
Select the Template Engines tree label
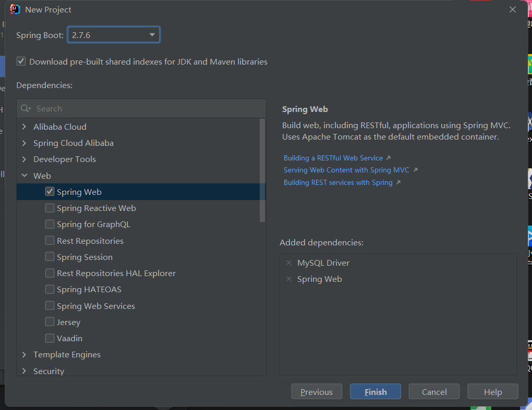67,354
